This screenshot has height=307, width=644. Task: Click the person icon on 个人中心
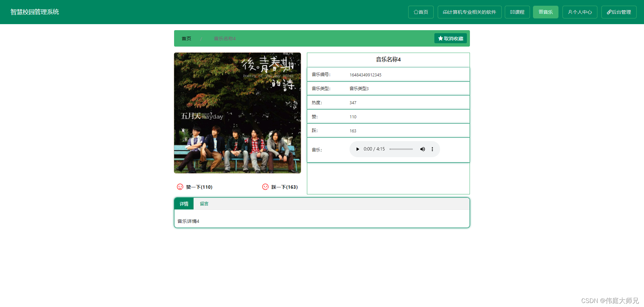[571, 12]
